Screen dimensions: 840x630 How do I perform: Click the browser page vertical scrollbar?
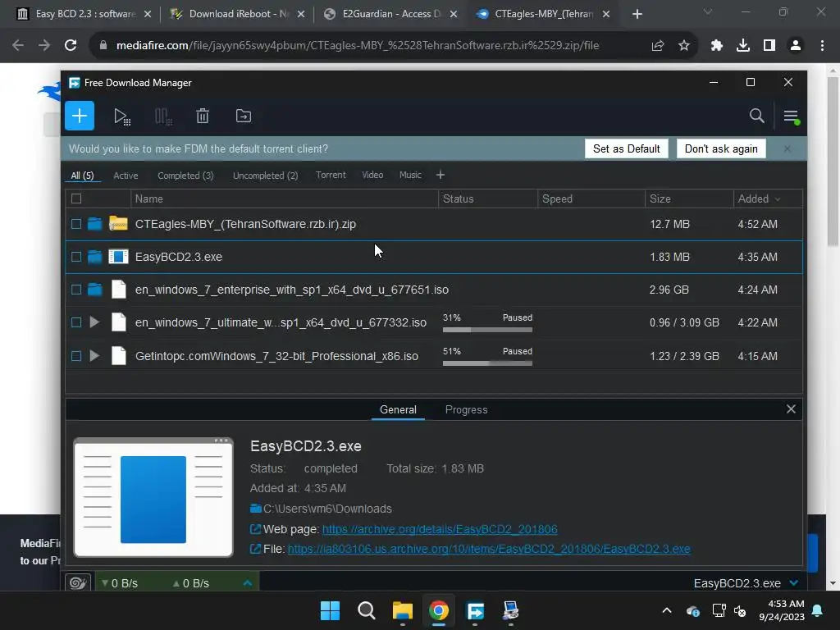coord(833,161)
